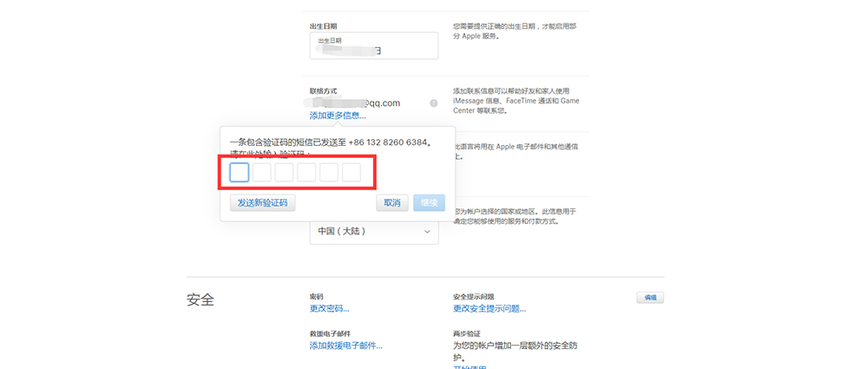This screenshot has height=369, width=868.
Task: Click the 出生日期 input field
Action: coord(373,46)
